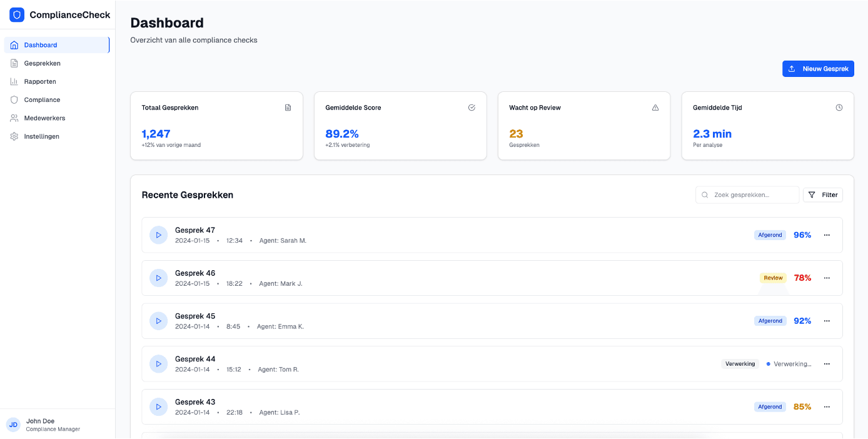Click the Medewerkers people icon

coord(14,118)
